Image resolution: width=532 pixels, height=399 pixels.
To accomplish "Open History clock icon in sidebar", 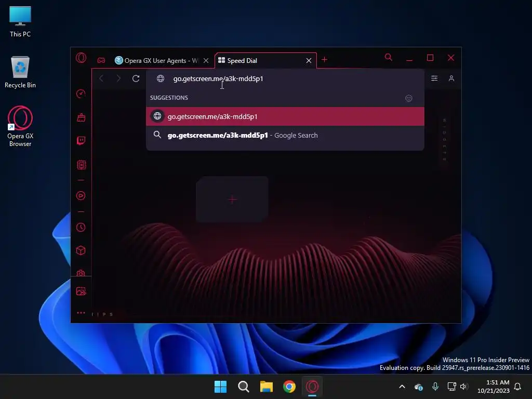I will pos(81,228).
